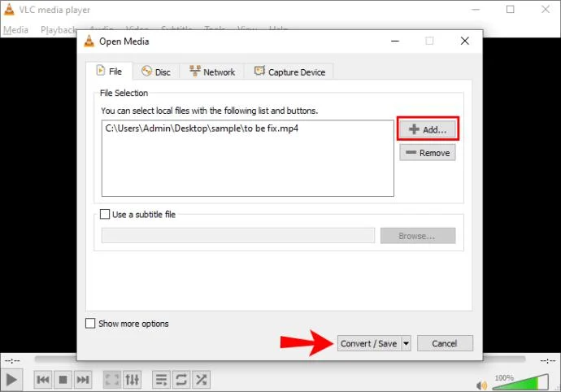Click the previous media button
This screenshot has height=392, width=561.
point(43,380)
